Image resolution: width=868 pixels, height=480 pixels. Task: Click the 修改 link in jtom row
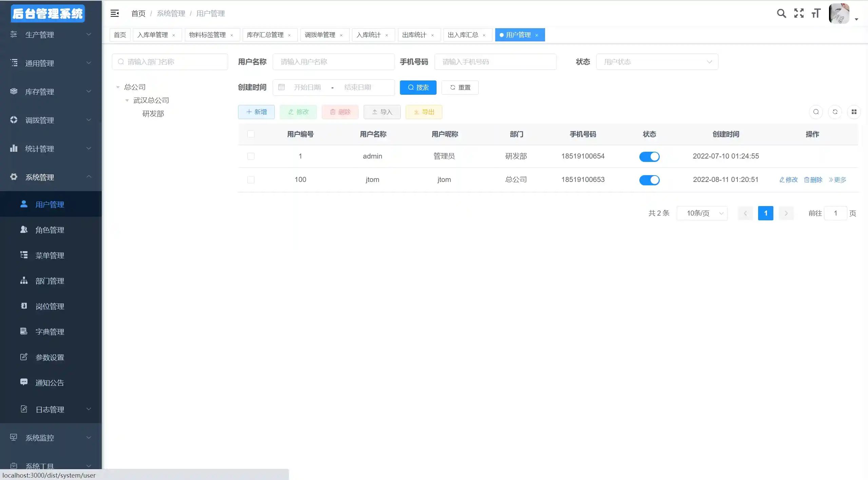tap(789, 180)
